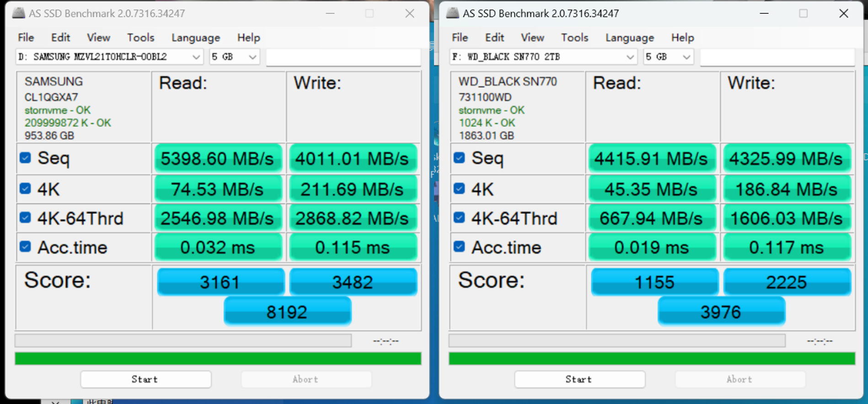Click write score 3482
868x404 pixels.
pyautogui.click(x=353, y=282)
